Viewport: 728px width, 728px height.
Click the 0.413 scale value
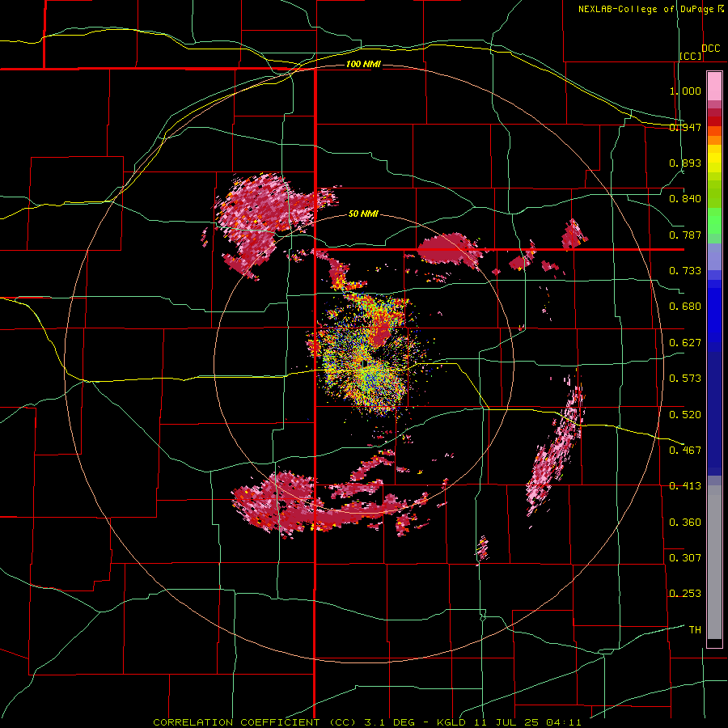[685, 486]
